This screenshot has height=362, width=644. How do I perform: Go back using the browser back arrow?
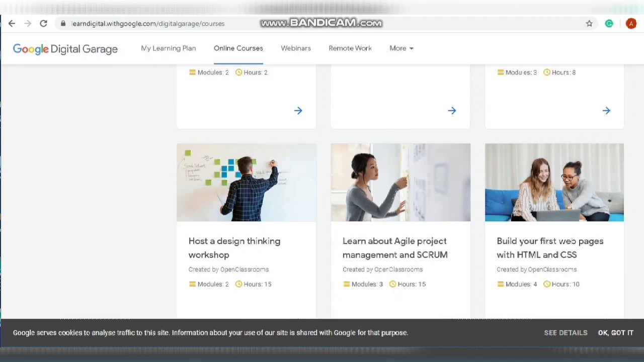click(x=12, y=24)
